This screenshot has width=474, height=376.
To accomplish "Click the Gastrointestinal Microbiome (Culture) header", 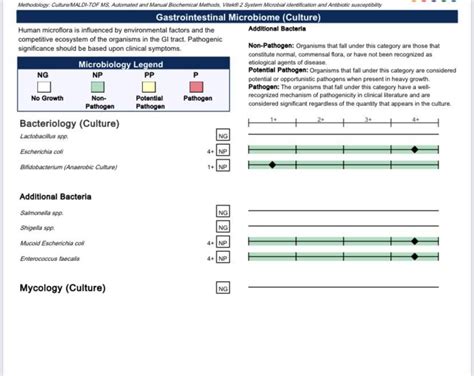I will click(237, 17).
